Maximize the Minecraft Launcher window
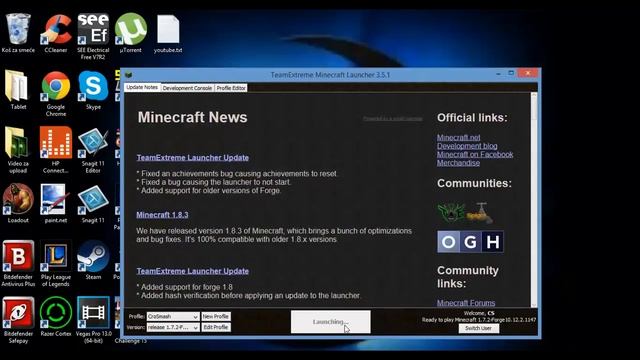 pos(511,73)
